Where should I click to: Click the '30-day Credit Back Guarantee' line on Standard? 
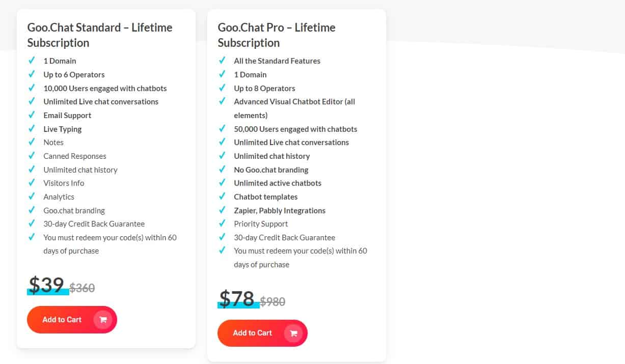tap(94, 223)
